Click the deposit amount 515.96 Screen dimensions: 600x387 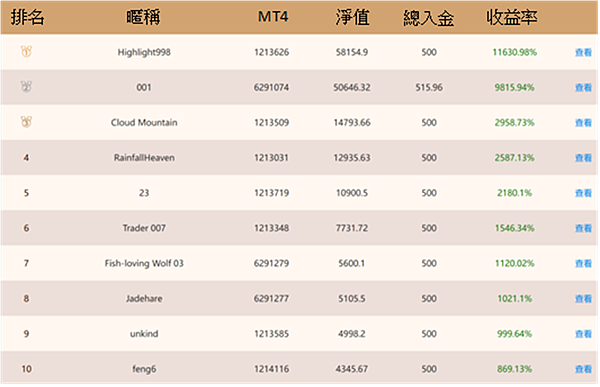429,87
